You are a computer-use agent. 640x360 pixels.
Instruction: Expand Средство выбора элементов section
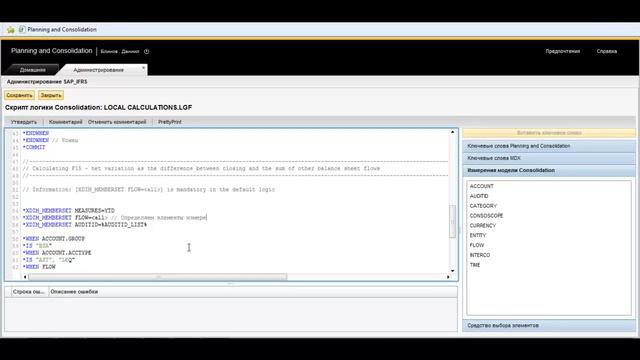coord(549,325)
